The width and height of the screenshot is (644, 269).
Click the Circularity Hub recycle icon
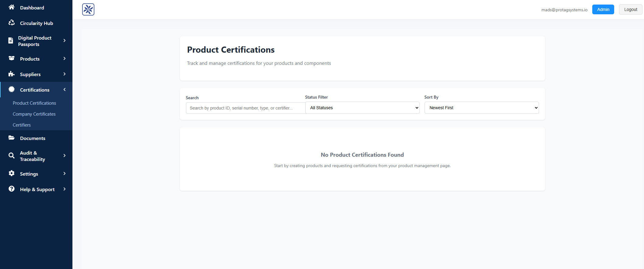point(12,23)
